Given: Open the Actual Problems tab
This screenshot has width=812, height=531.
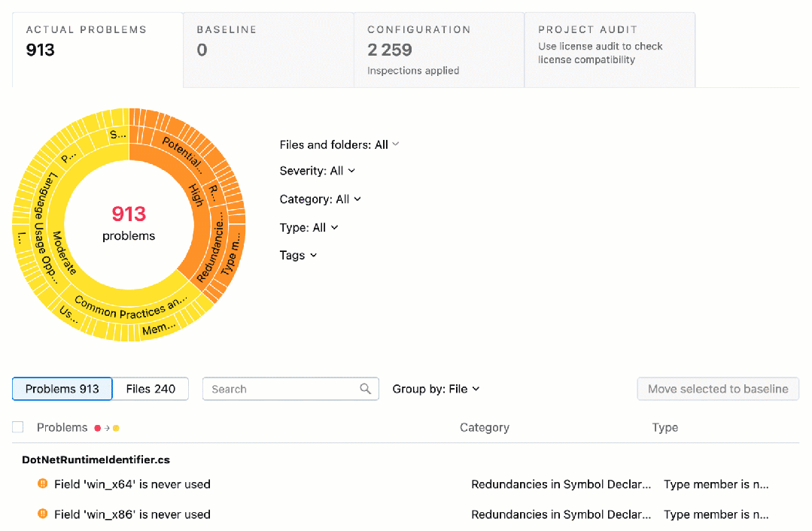Looking at the screenshot, I should click(97, 50).
